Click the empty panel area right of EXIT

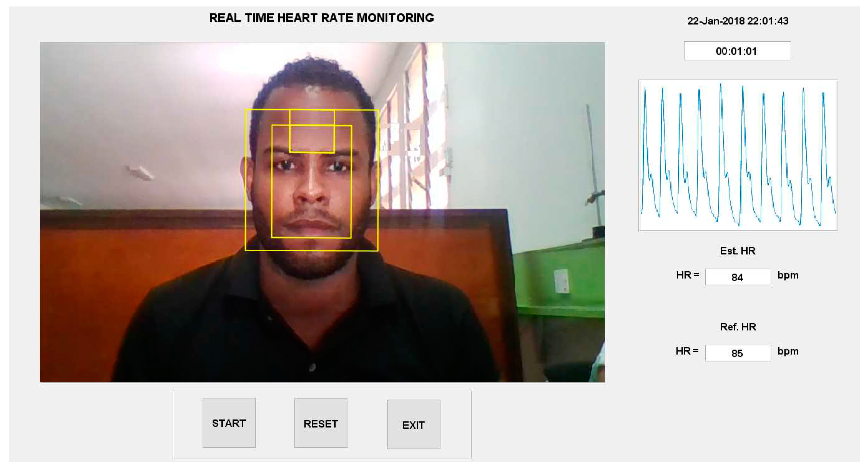pyautogui.click(x=455, y=424)
